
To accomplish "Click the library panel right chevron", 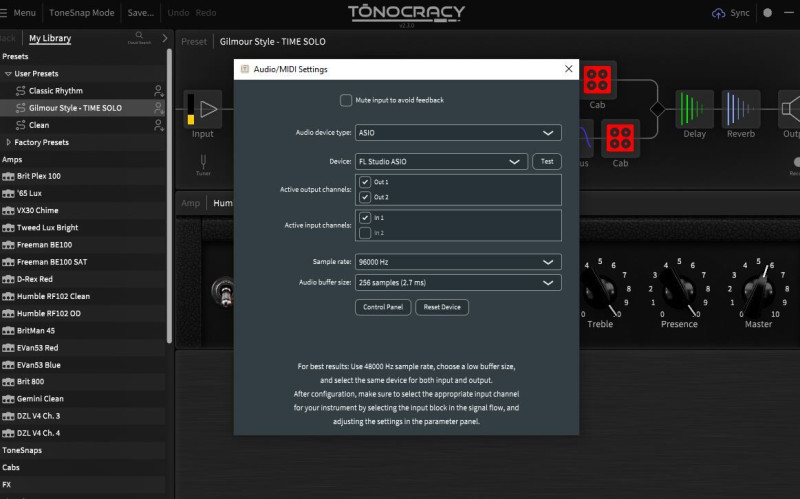I will click(164, 38).
